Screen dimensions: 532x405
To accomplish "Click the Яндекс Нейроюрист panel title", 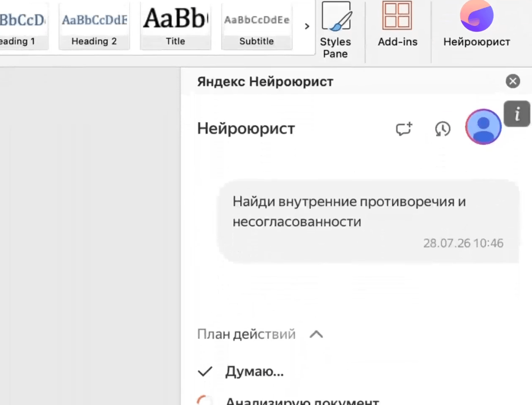I will [x=265, y=82].
